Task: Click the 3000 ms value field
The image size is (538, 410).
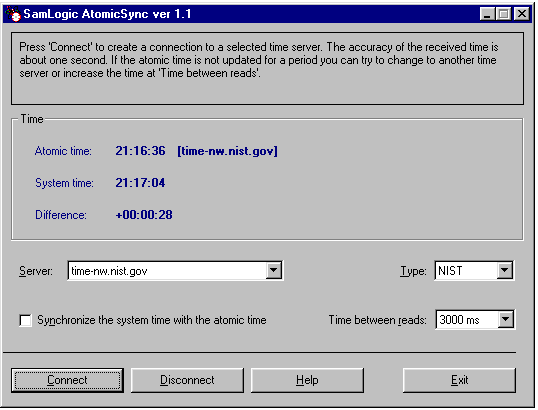Action: [467, 320]
